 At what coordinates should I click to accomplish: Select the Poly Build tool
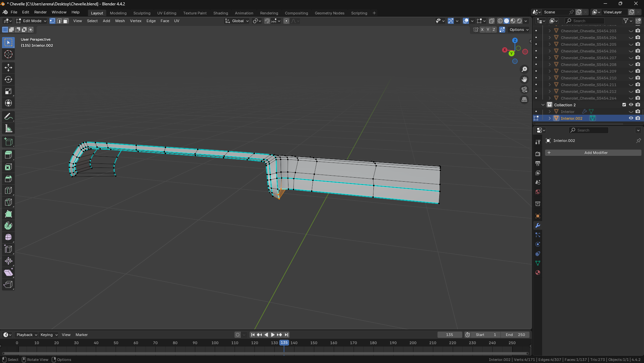(x=8, y=214)
